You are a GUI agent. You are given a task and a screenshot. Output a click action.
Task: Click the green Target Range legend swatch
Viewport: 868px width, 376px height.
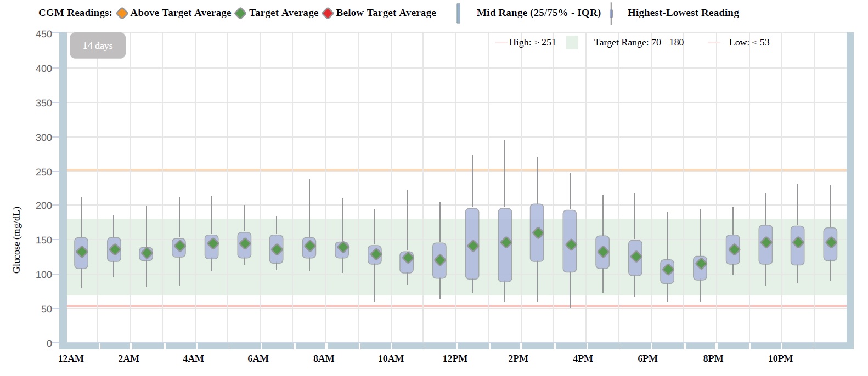point(572,43)
